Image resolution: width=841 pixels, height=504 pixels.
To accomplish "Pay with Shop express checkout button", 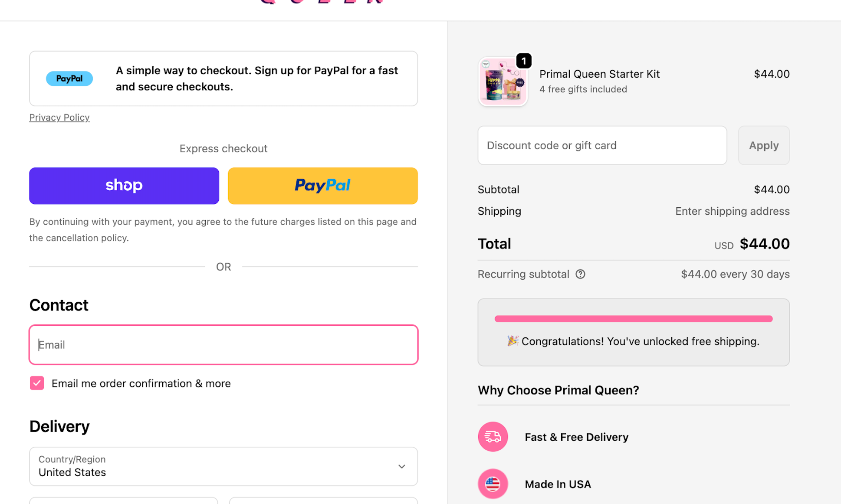I will pyautogui.click(x=124, y=186).
